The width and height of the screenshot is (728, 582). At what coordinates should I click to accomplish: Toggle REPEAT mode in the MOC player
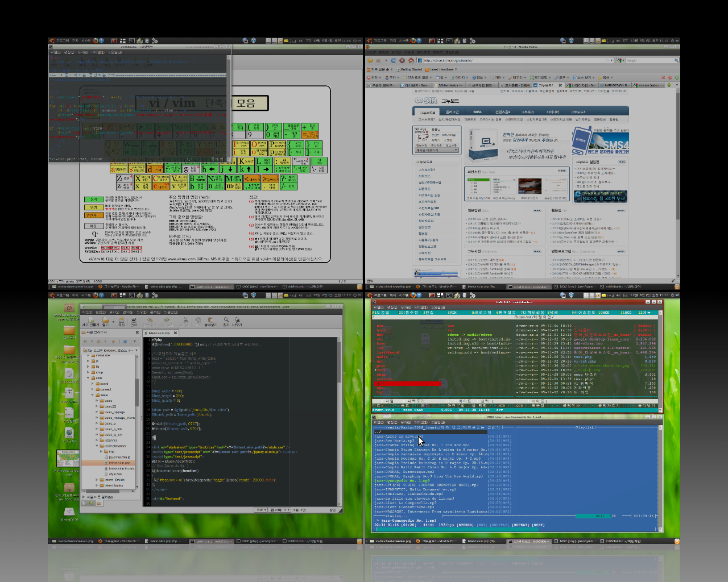point(519,525)
